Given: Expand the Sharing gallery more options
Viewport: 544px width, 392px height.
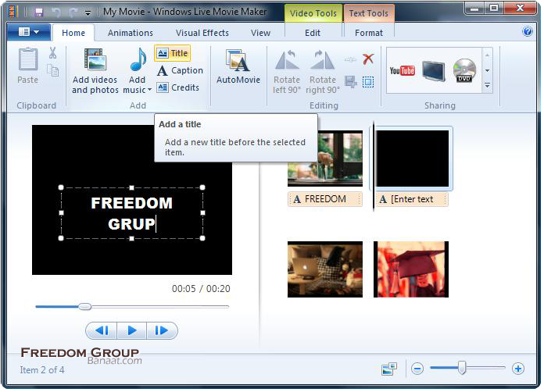Looking at the screenshot, I should click(x=488, y=85).
